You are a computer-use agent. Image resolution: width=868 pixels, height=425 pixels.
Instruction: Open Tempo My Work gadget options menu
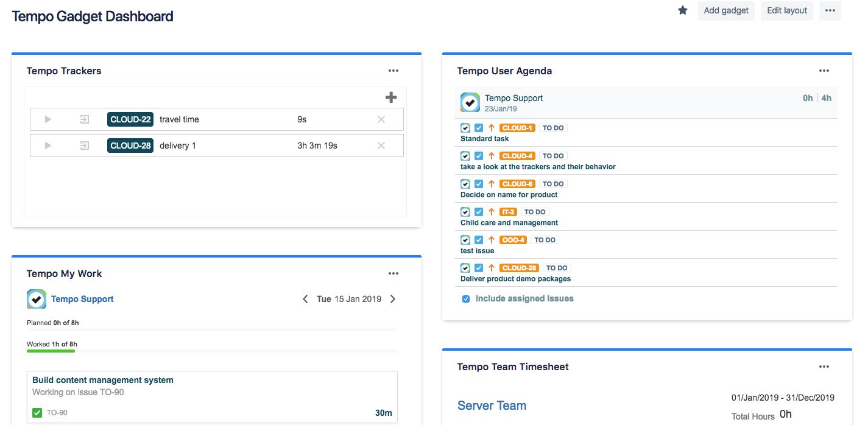[x=393, y=273]
